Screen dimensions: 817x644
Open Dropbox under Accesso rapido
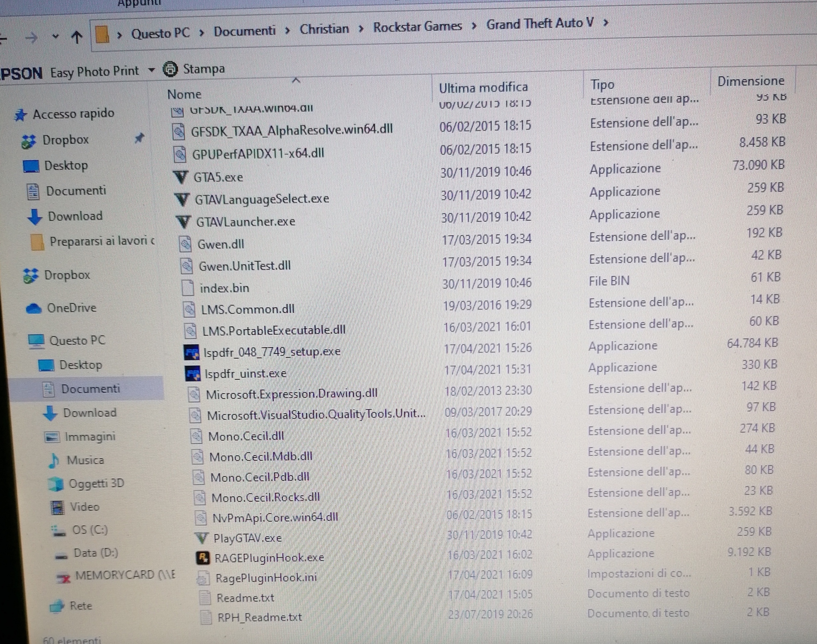pos(65,140)
